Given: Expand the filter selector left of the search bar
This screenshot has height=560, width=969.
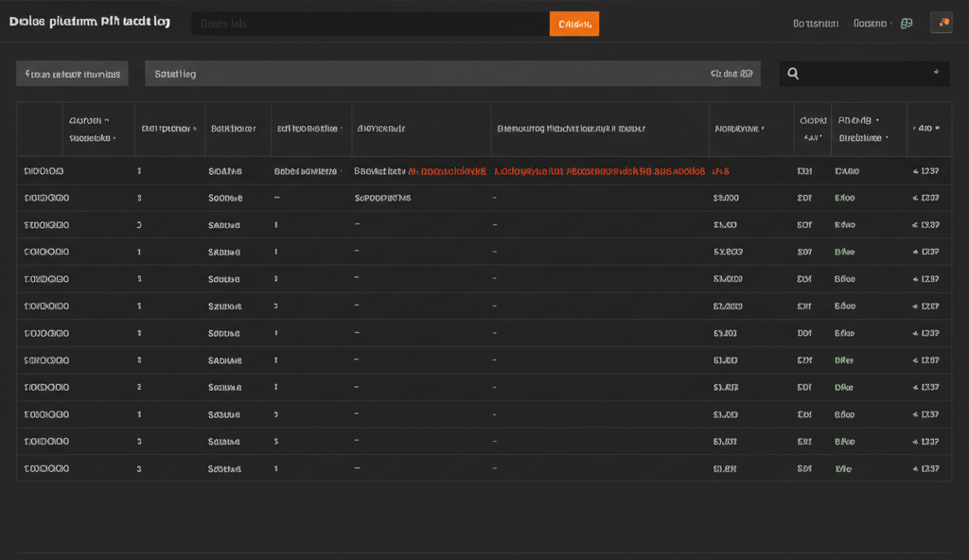Looking at the screenshot, I should (71, 73).
